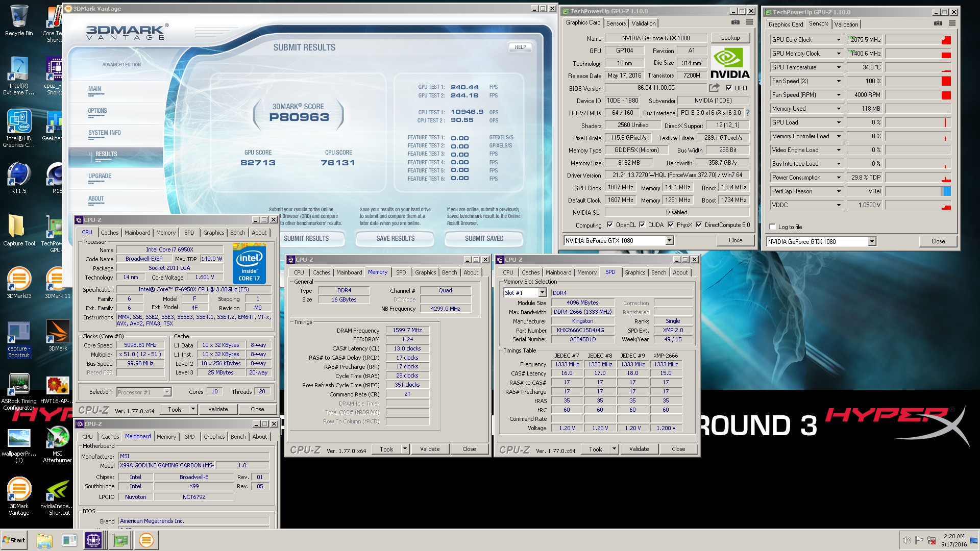
Task: Toggle the UEFI checkbox in GPU-Z
Action: pyautogui.click(x=729, y=88)
